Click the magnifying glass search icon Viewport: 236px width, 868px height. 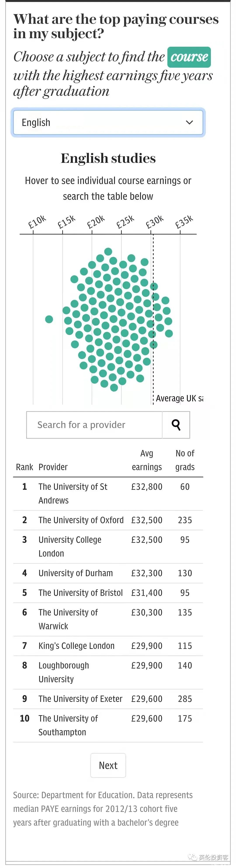[x=176, y=425]
